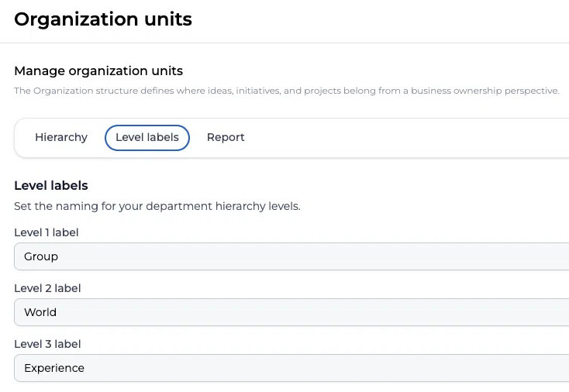Select the Level labels tab

147,137
